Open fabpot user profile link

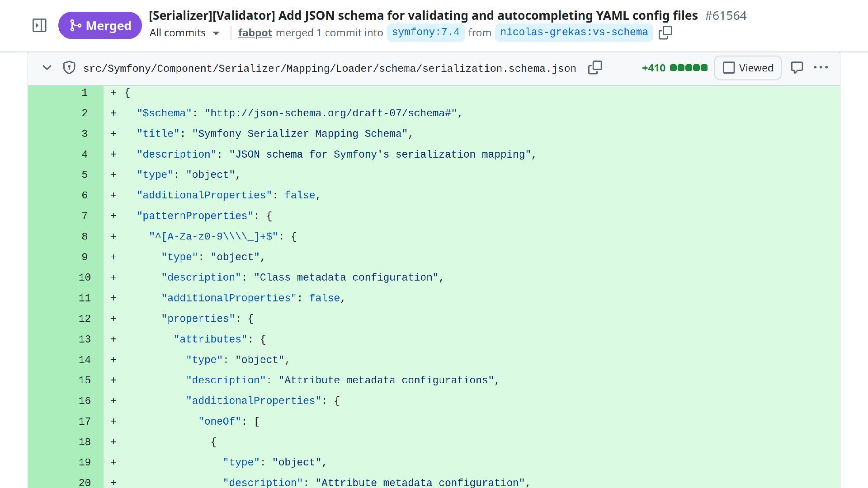(x=255, y=33)
